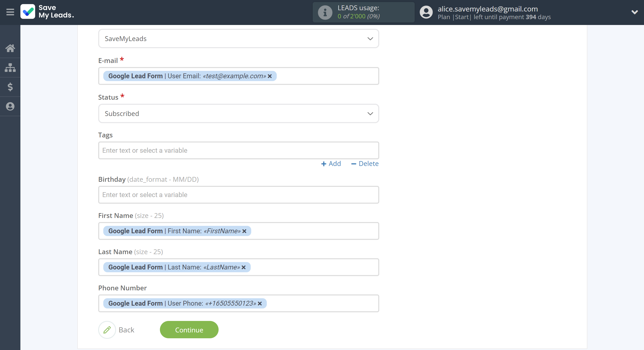Click the First Name field area
Image resolution: width=644 pixels, height=350 pixels.
[238, 231]
